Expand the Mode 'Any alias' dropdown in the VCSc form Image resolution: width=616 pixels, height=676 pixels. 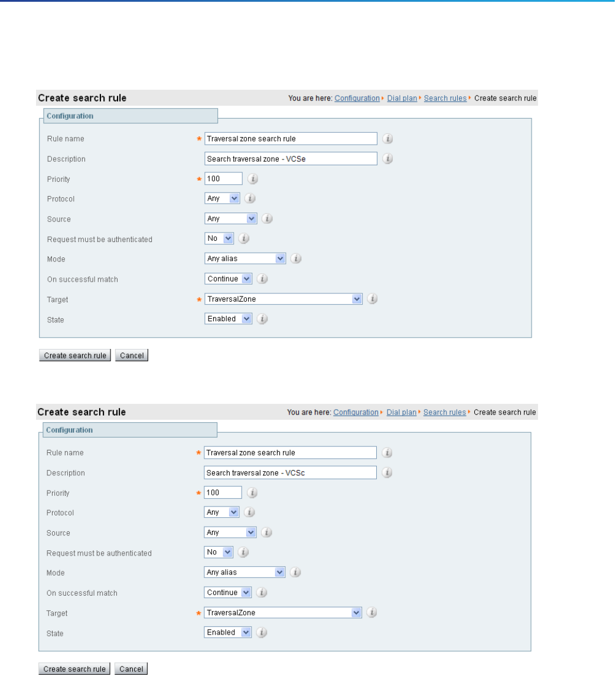245,573
